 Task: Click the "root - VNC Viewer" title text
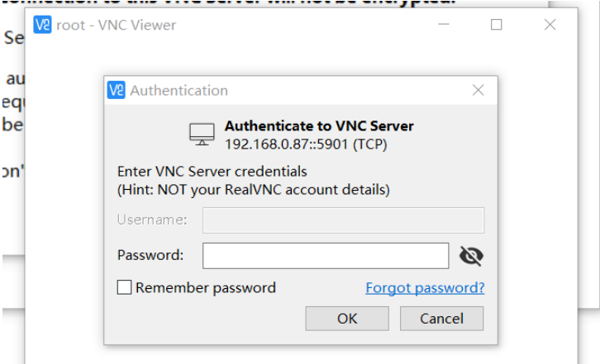tap(116, 25)
